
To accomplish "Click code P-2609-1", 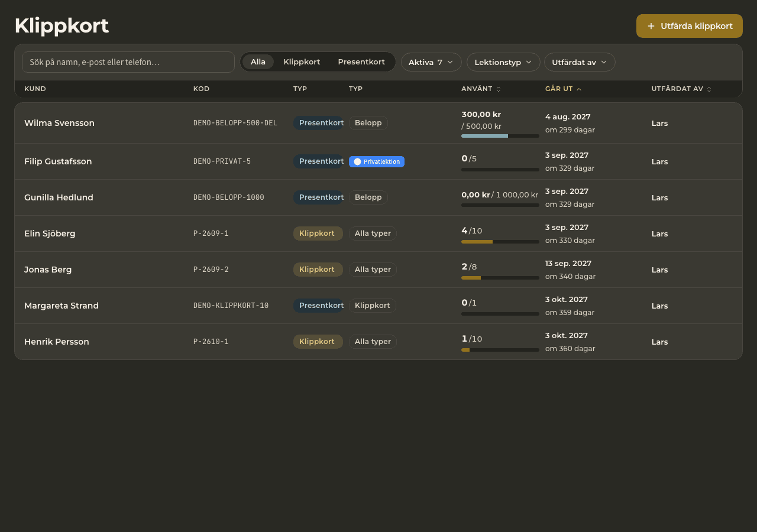I will tap(211, 233).
